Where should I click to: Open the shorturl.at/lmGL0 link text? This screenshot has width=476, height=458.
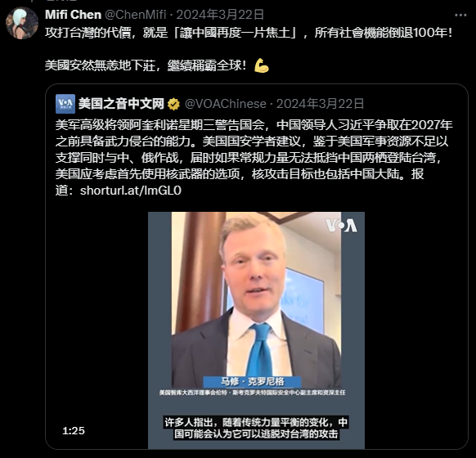click(131, 191)
